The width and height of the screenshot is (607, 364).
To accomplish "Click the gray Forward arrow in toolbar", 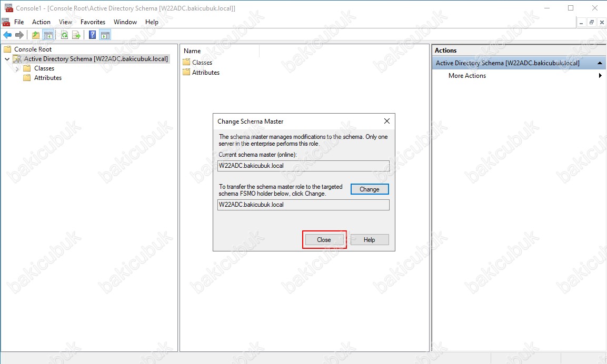I will click(19, 35).
